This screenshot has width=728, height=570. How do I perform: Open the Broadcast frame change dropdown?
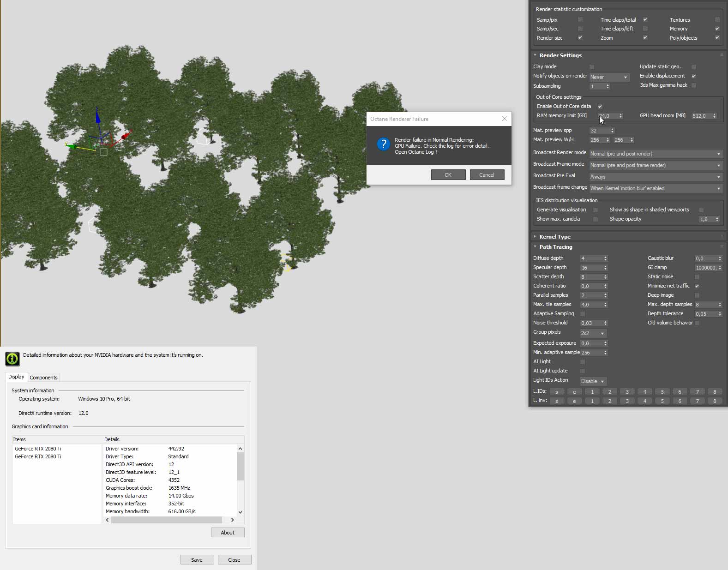(656, 188)
